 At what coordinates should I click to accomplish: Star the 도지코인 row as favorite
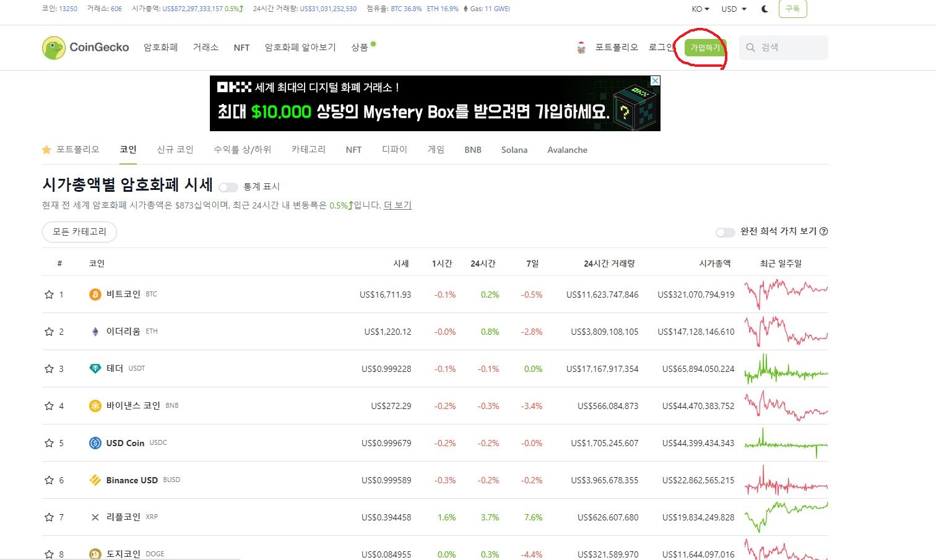click(x=49, y=554)
